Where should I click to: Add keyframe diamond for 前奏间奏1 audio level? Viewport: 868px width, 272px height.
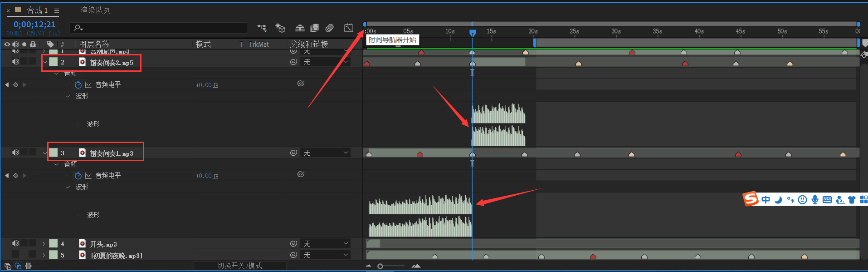tap(15, 176)
